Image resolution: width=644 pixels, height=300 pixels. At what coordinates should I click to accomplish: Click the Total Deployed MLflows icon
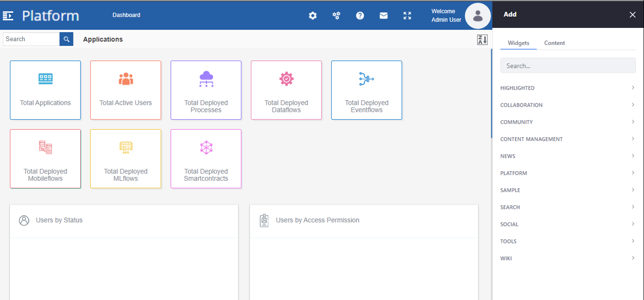[x=126, y=147]
